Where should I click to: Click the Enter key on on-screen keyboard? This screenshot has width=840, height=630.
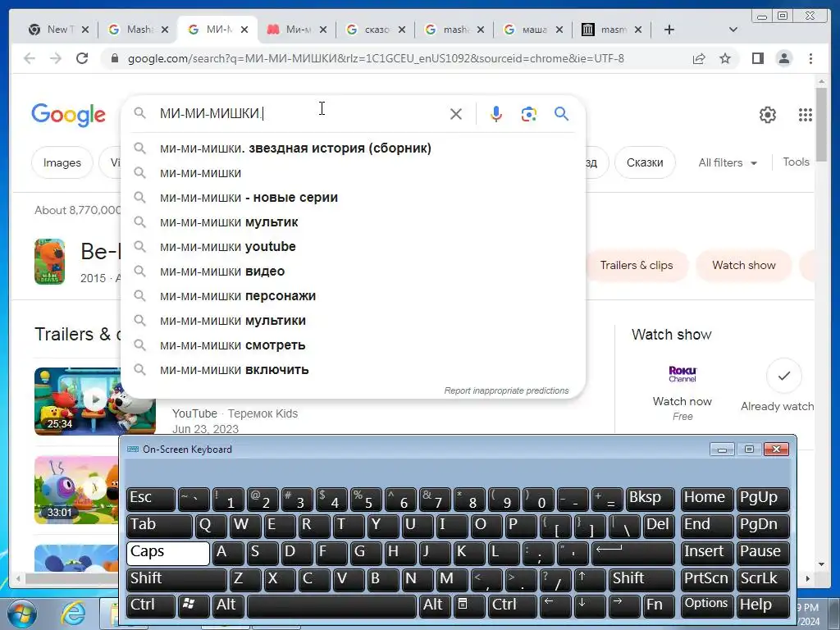(x=632, y=552)
